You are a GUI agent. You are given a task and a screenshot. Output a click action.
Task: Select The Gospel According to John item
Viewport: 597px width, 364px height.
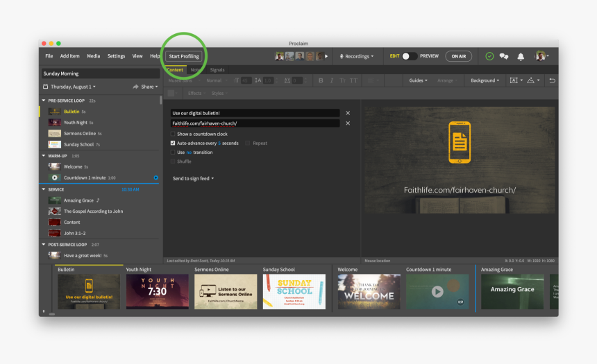(100, 211)
